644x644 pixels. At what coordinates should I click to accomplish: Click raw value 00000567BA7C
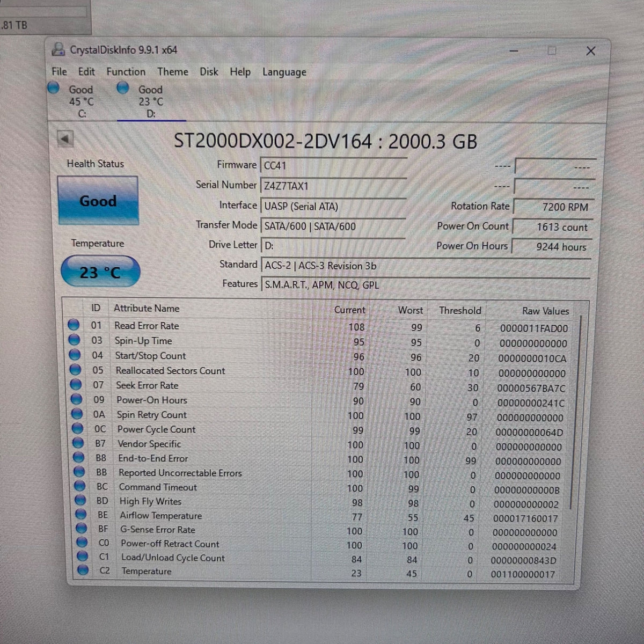(x=531, y=388)
